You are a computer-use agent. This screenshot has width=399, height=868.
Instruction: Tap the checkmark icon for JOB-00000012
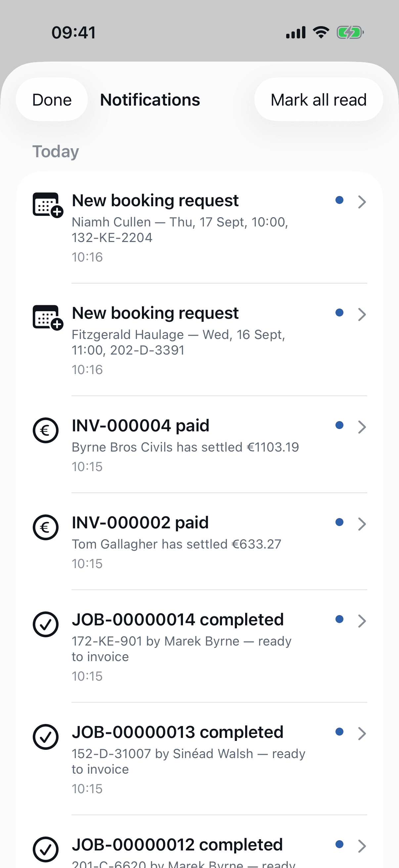coord(45,849)
